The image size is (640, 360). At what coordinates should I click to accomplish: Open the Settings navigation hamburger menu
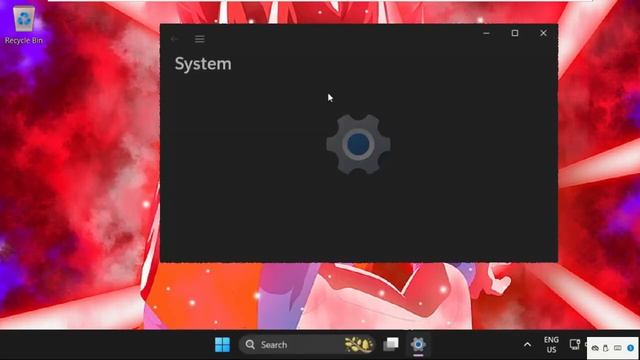(200, 39)
